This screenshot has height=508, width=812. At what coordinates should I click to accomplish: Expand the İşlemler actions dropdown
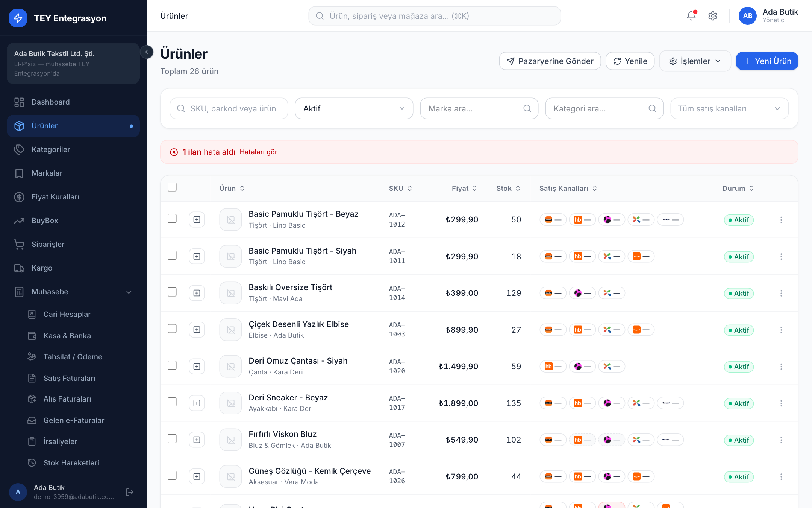click(695, 61)
